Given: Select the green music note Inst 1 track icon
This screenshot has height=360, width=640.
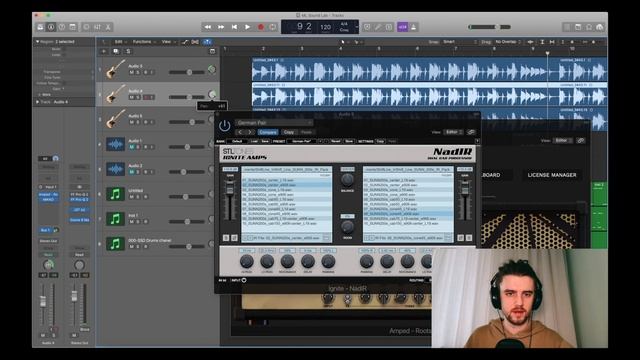Looking at the screenshot, I should pos(116,219).
